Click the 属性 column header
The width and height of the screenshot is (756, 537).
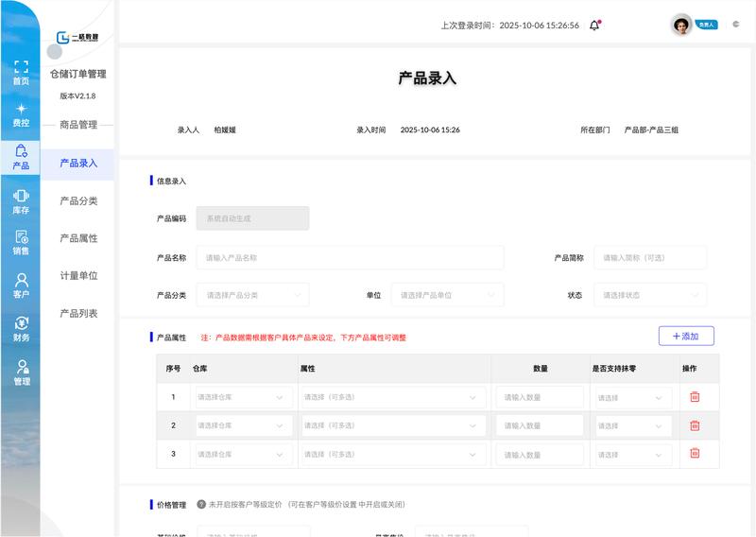click(x=308, y=369)
